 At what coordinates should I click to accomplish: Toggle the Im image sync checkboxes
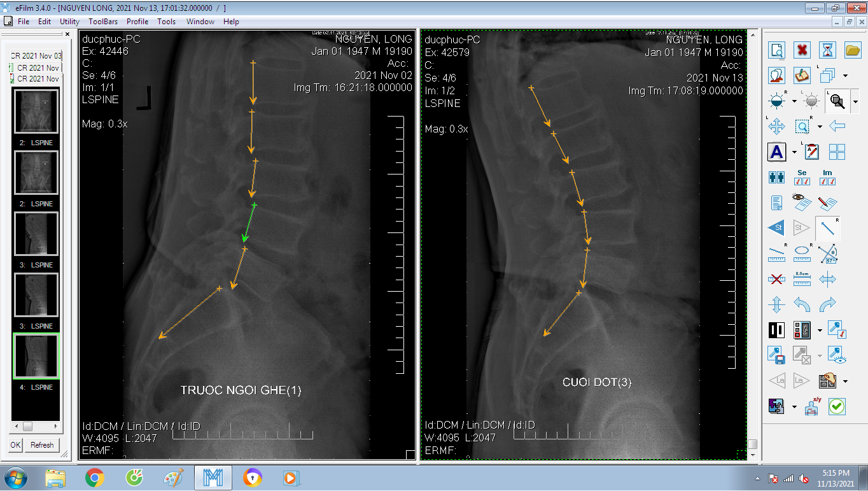click(x=828, y=178)
